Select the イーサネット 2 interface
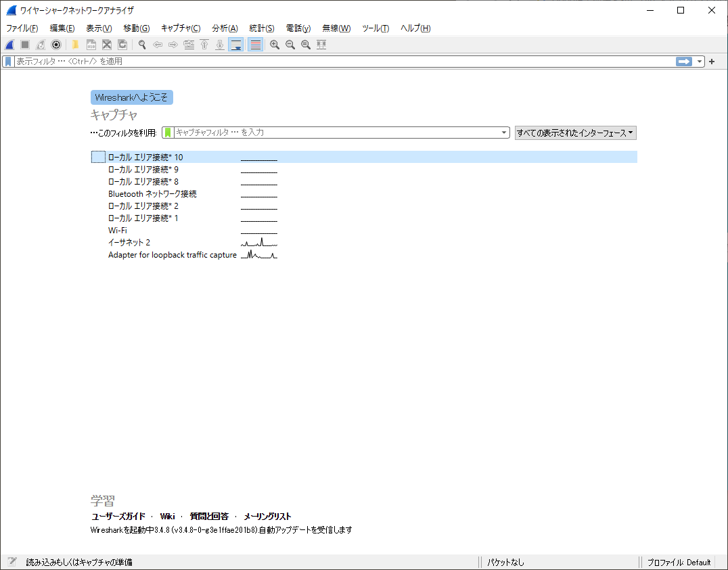The width and height of the screenshot is (728, 570). pos(364,242)
